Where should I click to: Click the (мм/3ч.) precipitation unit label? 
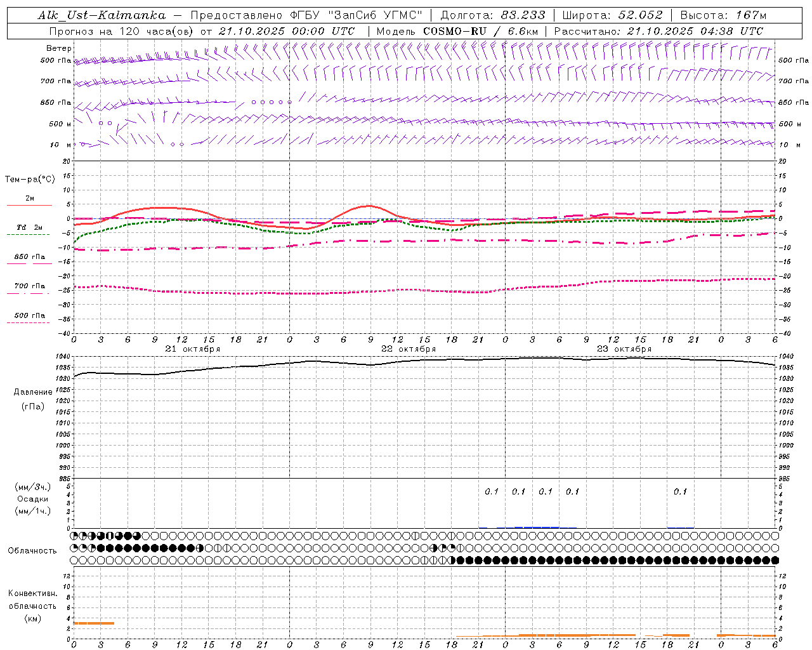[x=33, y=487]
